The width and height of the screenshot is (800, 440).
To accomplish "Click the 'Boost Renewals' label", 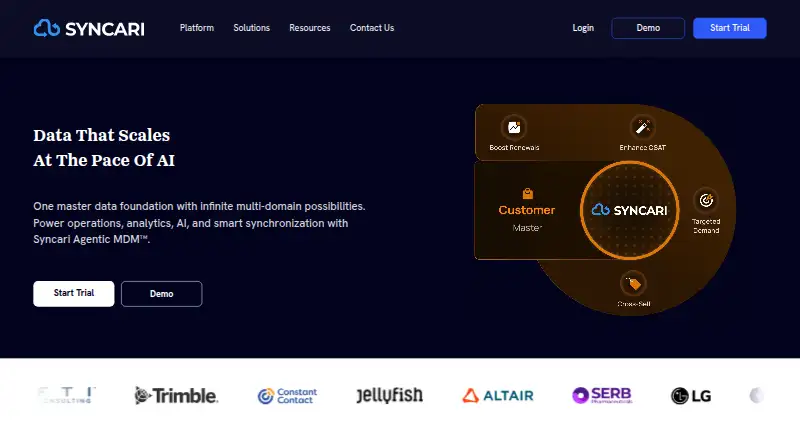I will 514,148.
